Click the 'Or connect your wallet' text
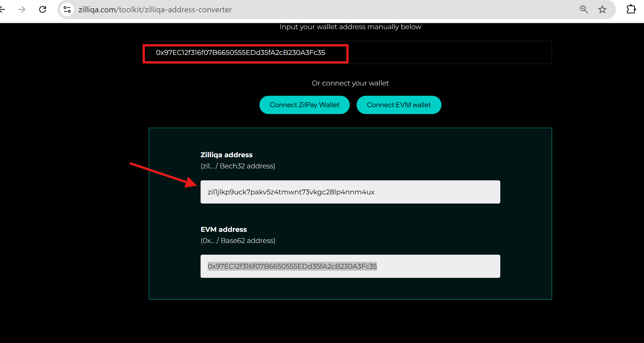 (350, 83)
